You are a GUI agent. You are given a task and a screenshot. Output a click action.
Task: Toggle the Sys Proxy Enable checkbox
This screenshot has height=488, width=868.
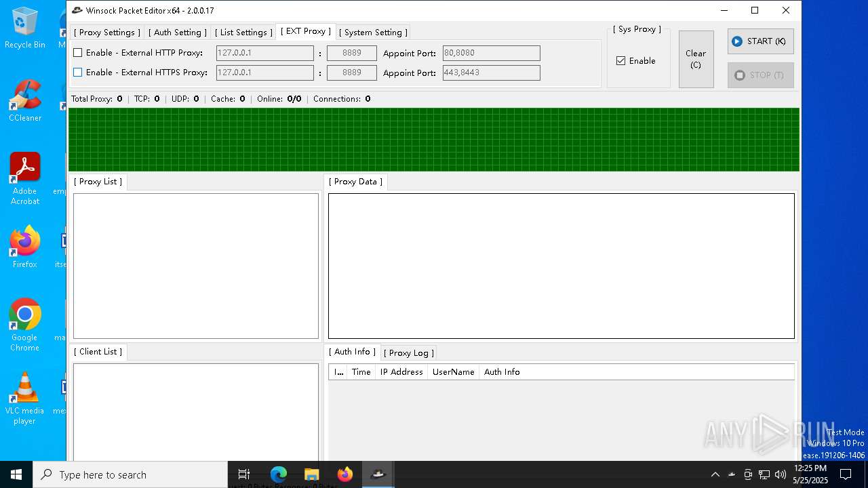pos(620,61)
